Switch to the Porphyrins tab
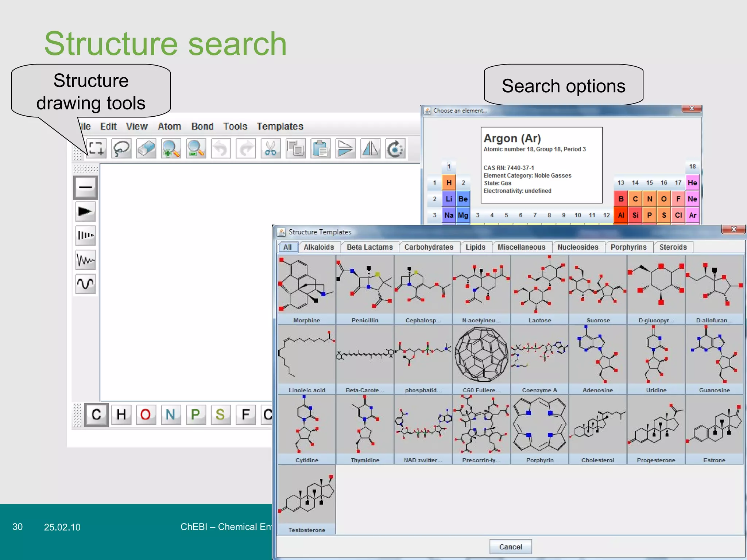This screenshot has width=747, height=560. pos(629,247)
